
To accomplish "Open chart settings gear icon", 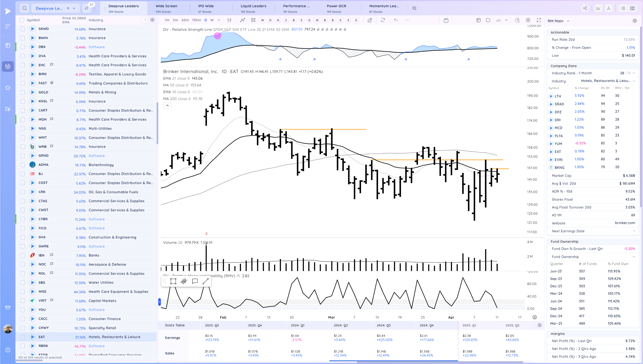I will 528,20.
